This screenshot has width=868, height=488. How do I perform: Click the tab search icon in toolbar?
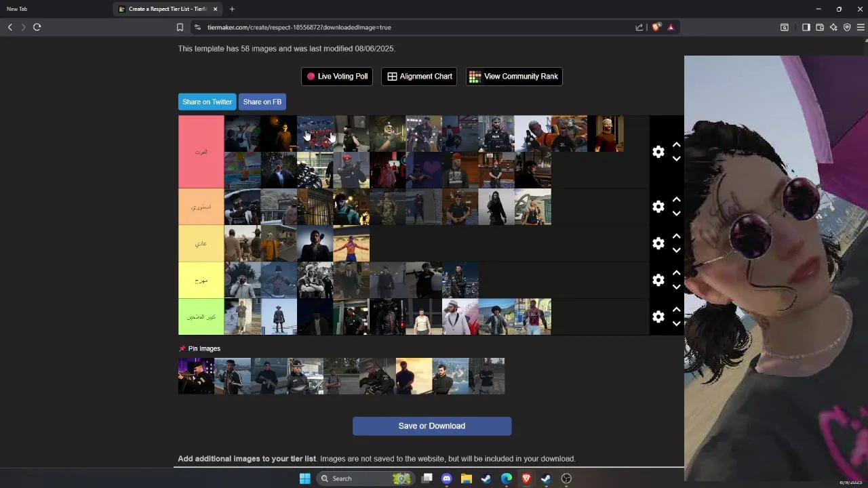coord(785,27)
